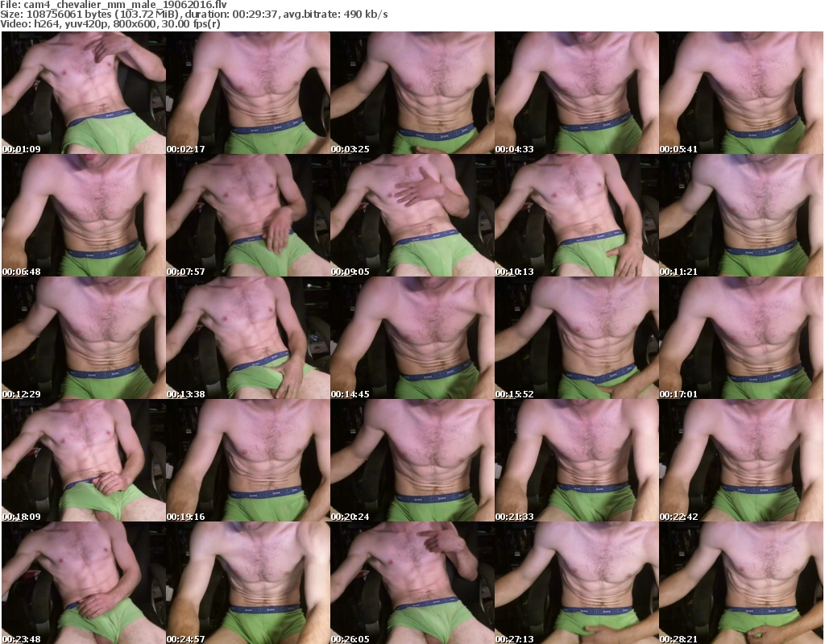
Task: Pick the frame stamped 00:12:29
Action: point(84,338)
